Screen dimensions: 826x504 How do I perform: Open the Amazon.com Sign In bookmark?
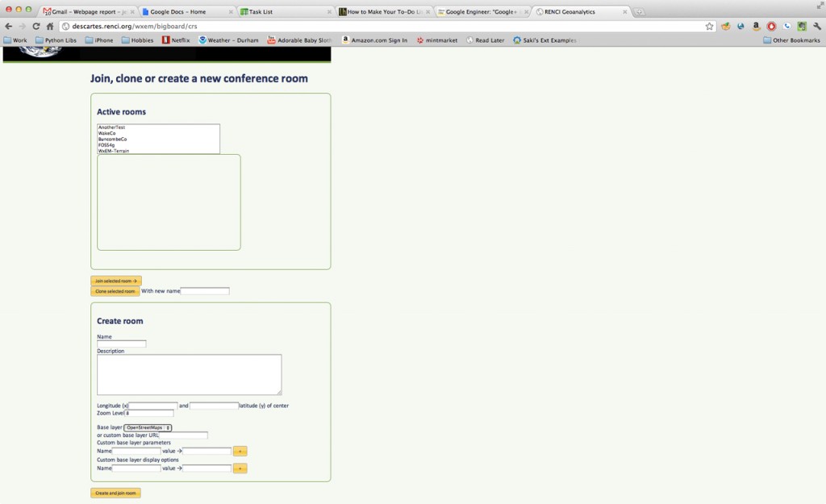[x=374, y=40]
